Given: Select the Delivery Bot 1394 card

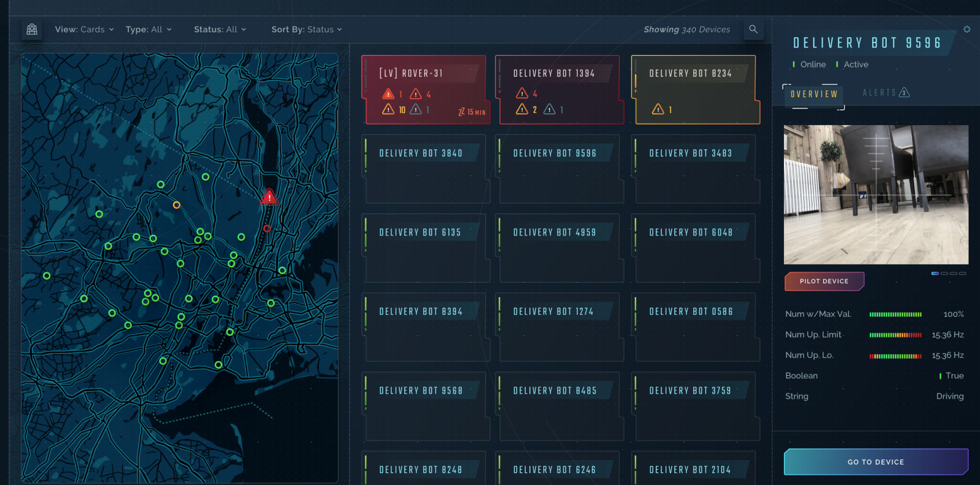Looking at the screenshot, I should point(559,90).
